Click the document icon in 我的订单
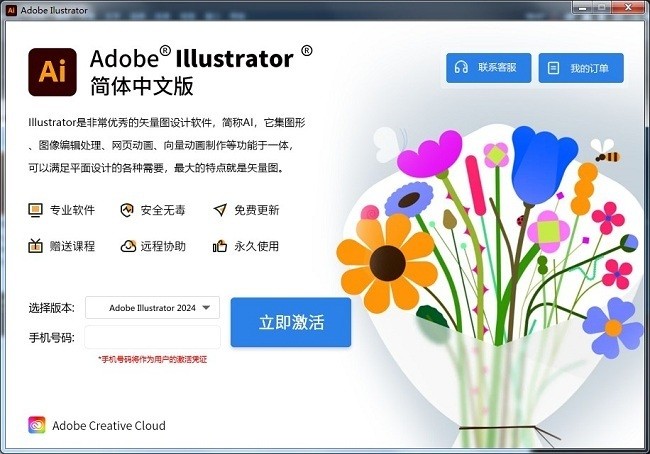This screenshot has height=454, width=650. [x=553, y=68]
